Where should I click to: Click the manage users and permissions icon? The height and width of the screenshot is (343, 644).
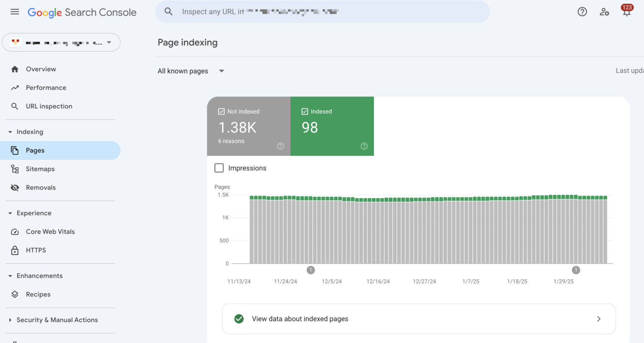[604, 12]
